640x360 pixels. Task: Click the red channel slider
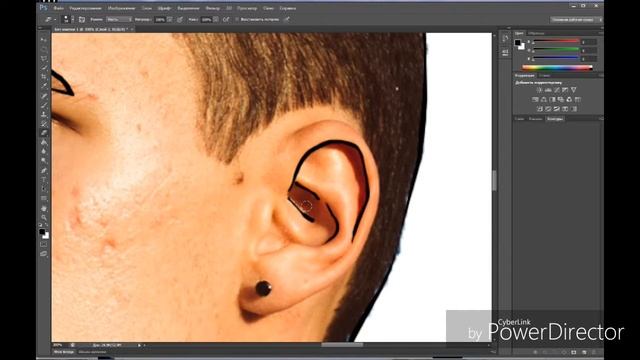(556, 42)
